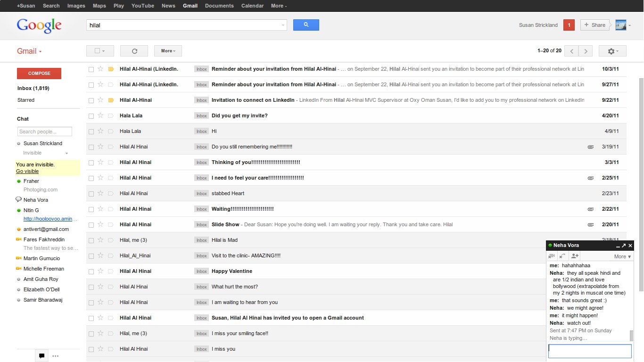Select the 'I miss you' email checkbox
Image resolution: width=644 pixels, height=362 pixels.
pyautogui.click(x=91, y=349)
